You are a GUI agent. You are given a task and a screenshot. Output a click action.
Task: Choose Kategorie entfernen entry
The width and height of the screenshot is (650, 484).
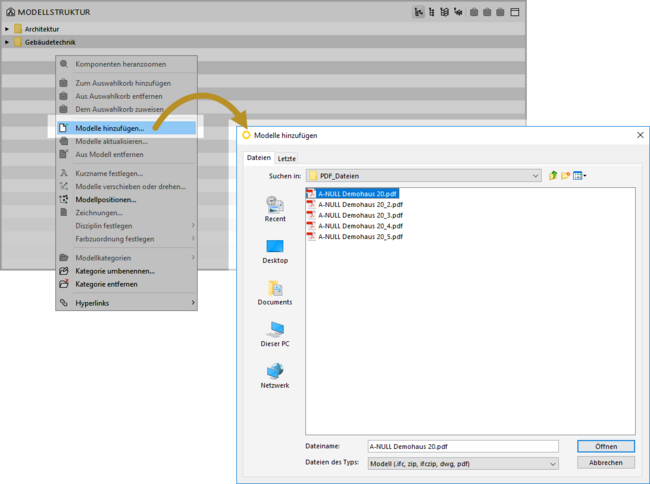[x=126, y=284]
